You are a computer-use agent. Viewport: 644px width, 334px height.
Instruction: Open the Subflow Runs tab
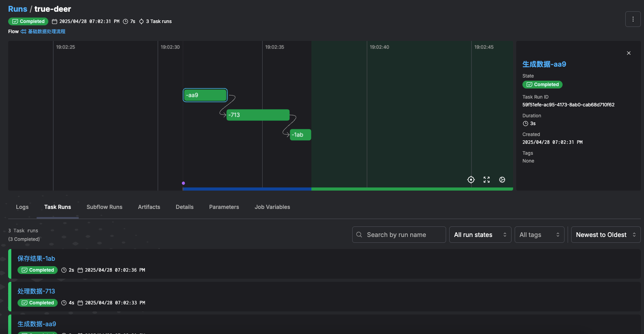[x=104, y=207]
